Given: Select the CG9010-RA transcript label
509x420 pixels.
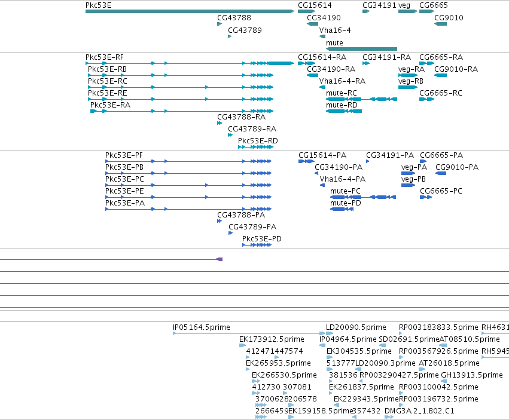Looking at the screenshot, I should pyautogui.click(x=456, y=69).
